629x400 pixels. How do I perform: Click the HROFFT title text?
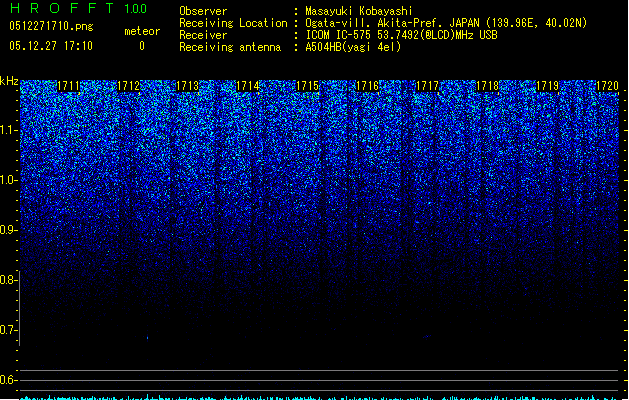coord(62,8)
